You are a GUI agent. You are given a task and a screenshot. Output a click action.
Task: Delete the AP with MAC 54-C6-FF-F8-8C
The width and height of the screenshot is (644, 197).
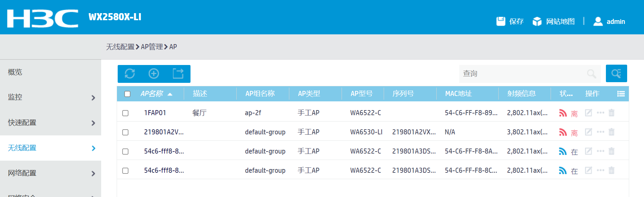coord(612,170)
